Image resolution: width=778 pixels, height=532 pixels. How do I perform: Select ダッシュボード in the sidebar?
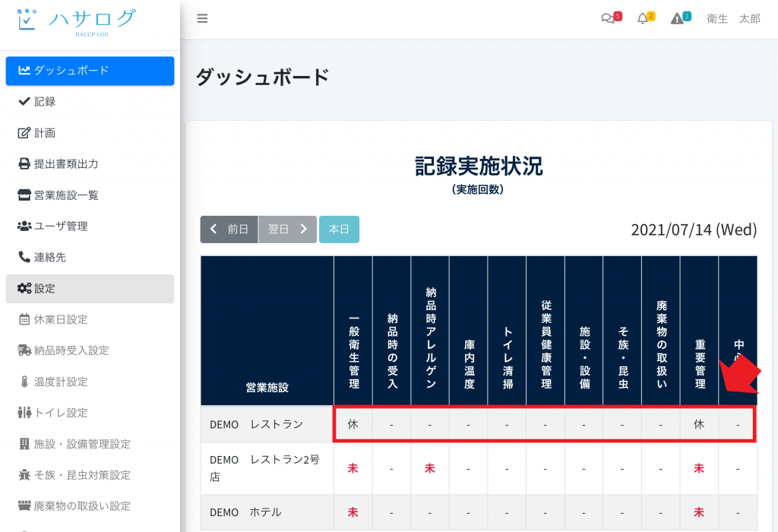[x=90, y=71]
